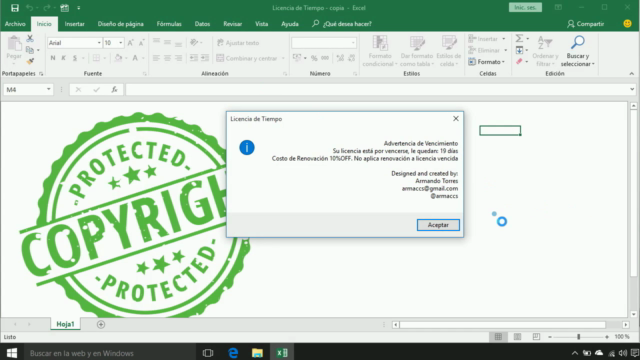Open Ordenar y filtrar menu
The image size is (640, 360).
(x=545, y=51)
